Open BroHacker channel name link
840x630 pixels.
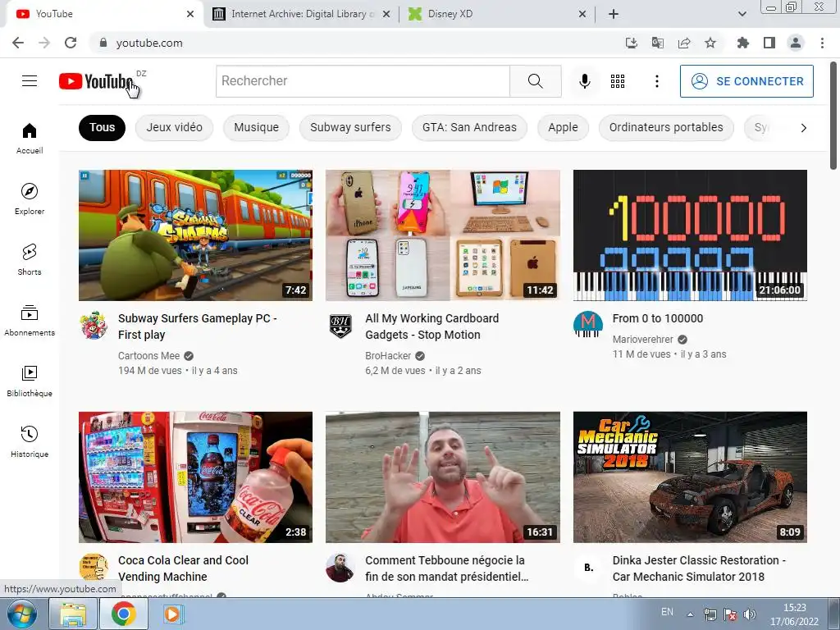(x=388, y=356)
